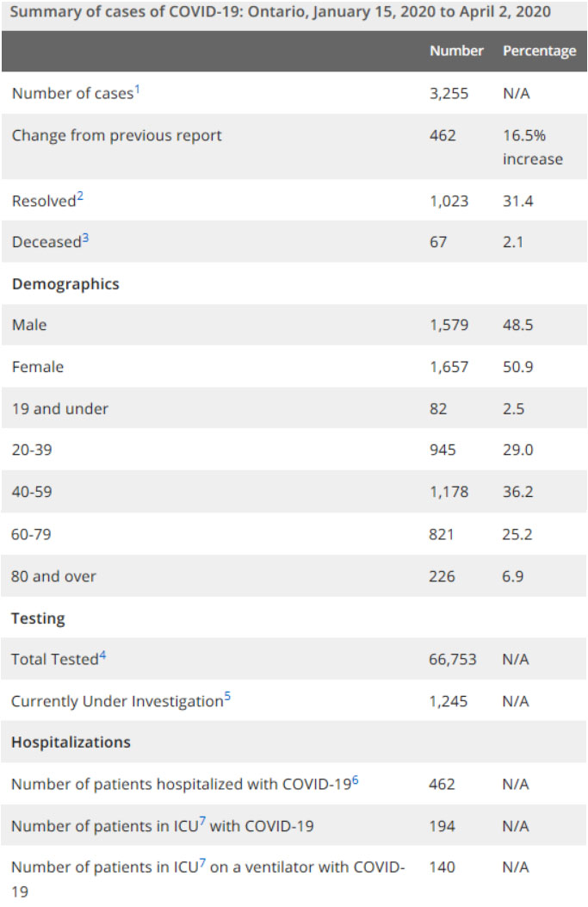
Task: Click footnote 1 link beside Number of cases
Action: (x=136, y=88)
